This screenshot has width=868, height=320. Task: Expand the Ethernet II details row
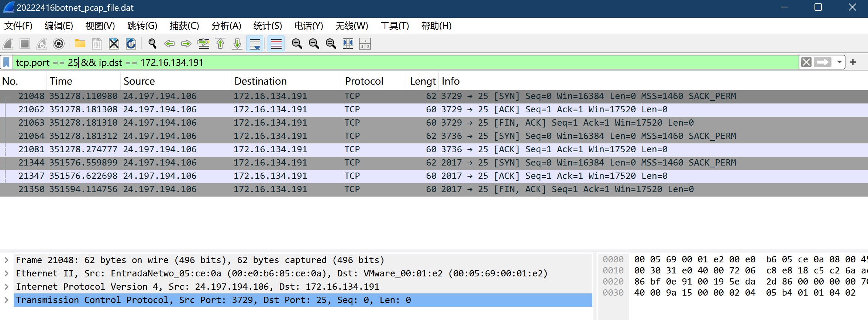pos(7,273)
